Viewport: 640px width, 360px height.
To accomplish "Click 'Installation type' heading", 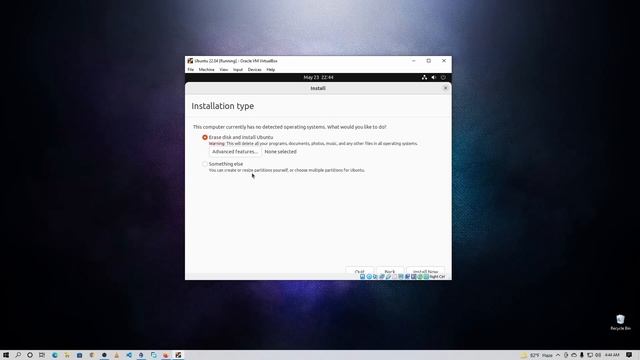I will click(x=222, y=106).
